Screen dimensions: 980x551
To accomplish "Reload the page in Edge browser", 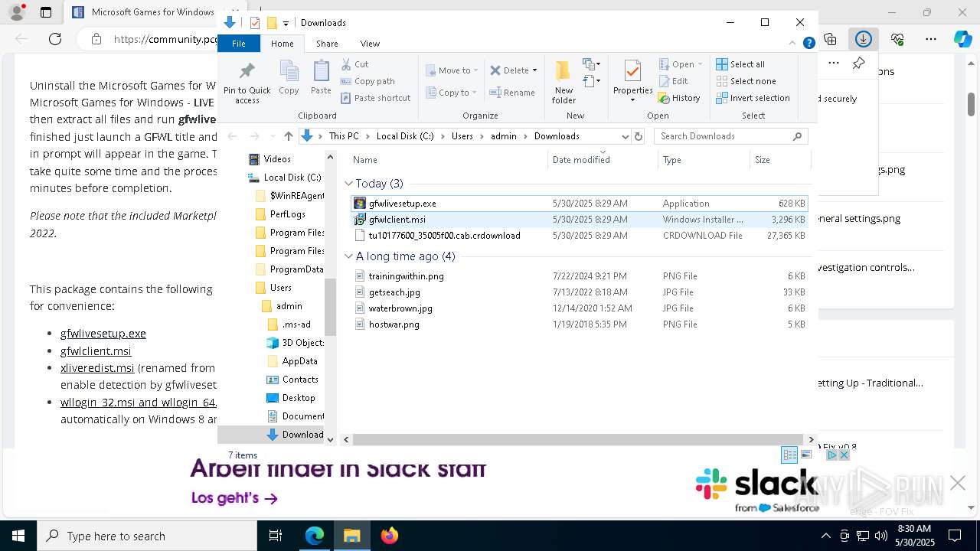I will 54,39.
